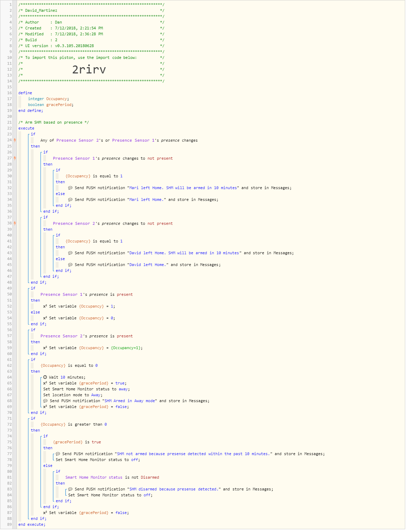This screenshot has height=532, width=408.
Task: Click line number 50 in the gutter
Action: point(9,294)
